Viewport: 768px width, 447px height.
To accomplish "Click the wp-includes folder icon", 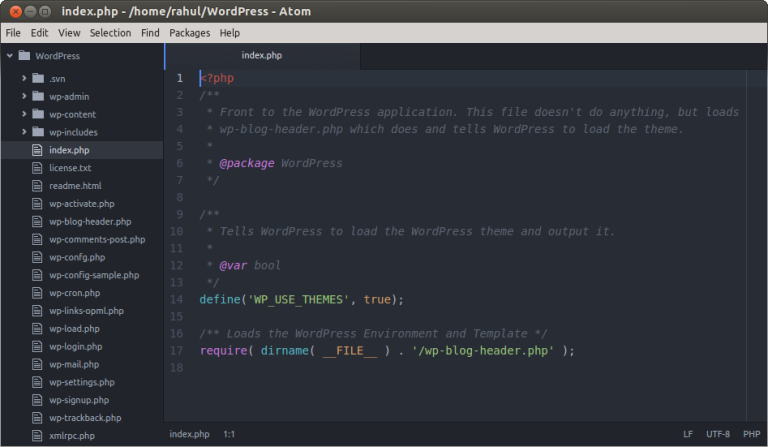I will coord(38,132).
